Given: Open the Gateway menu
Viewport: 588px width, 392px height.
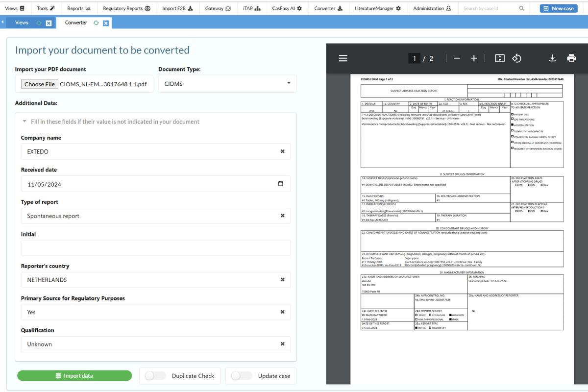Looking at the screenshot, I should [x=218, y=8].
